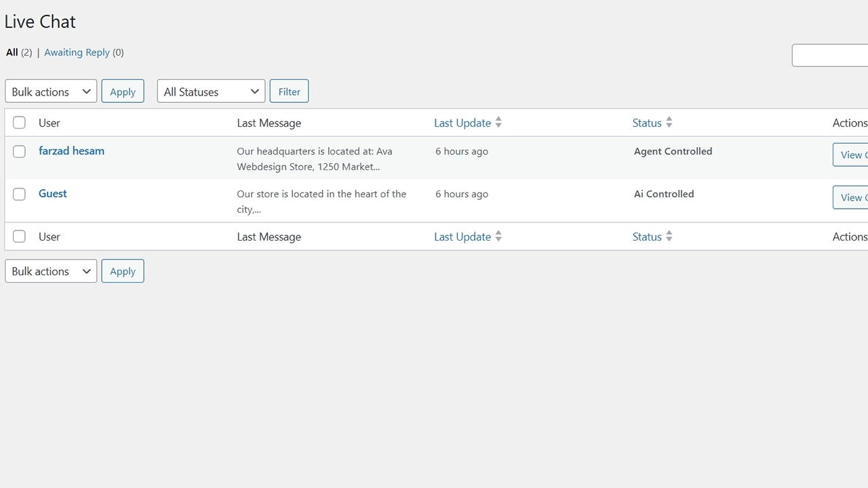Sort by Last Update in table header
Viewport: 868px width, 488px height.
coord(462,123)
